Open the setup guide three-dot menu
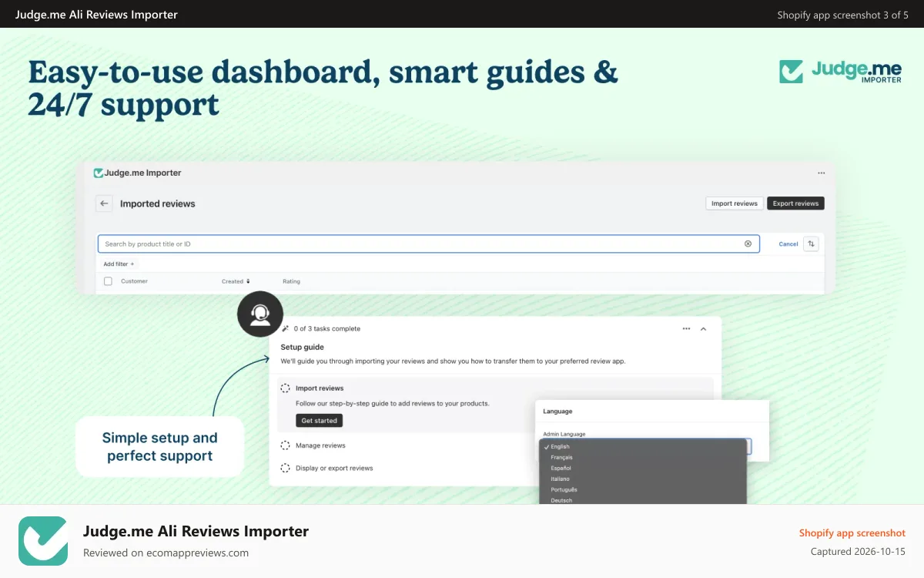Screen dimensions: 924x578 (x=686, y=329)
